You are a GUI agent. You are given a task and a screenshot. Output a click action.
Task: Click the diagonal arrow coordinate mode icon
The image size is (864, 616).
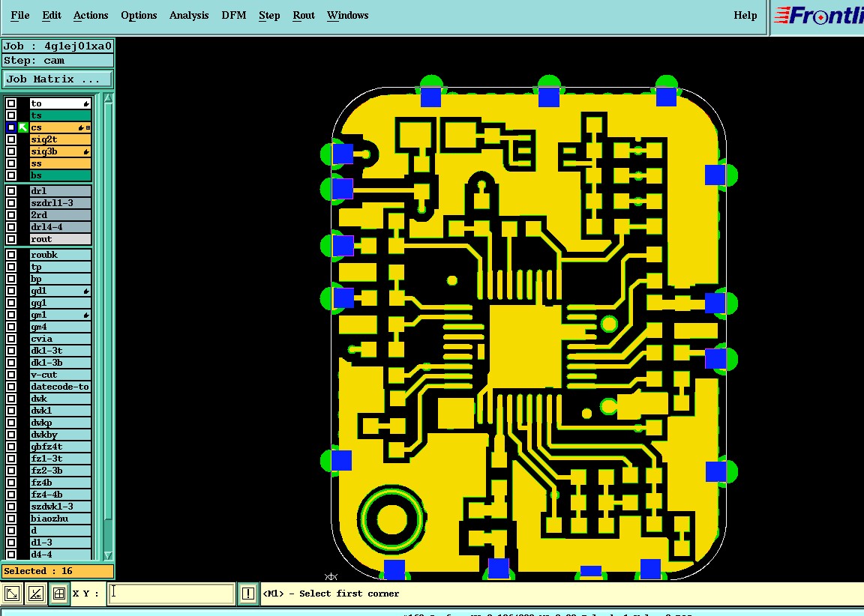pyautogui.click(x=11, y=594)
